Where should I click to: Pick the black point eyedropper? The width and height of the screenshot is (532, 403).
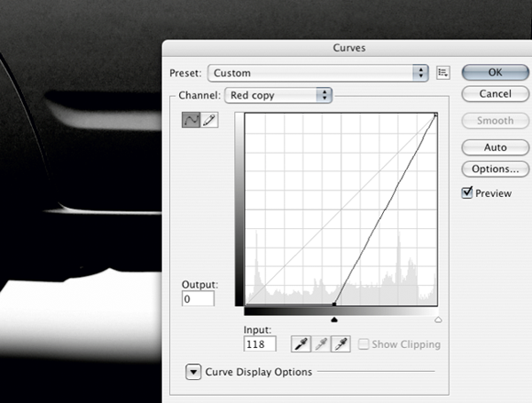click(x=301, y=344)
